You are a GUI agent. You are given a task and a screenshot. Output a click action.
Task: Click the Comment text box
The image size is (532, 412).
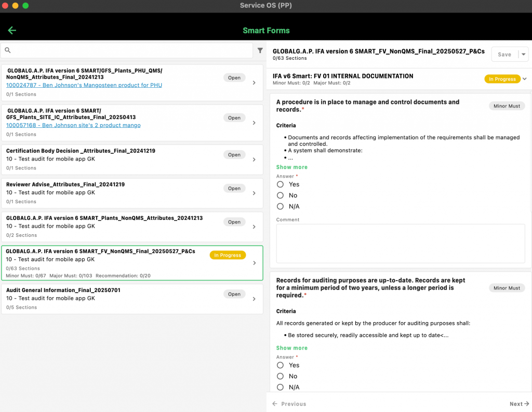point(400,243)
